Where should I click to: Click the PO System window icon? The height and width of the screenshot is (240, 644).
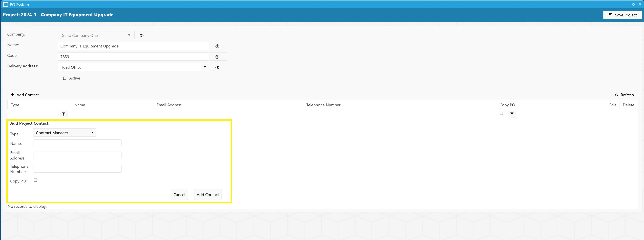click(x=6, y=5)
